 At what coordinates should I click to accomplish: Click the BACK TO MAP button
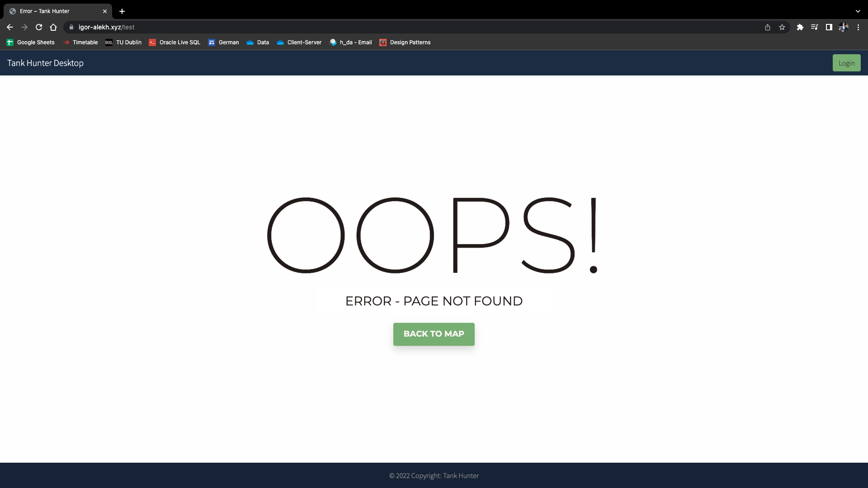(x=434, y=334)
